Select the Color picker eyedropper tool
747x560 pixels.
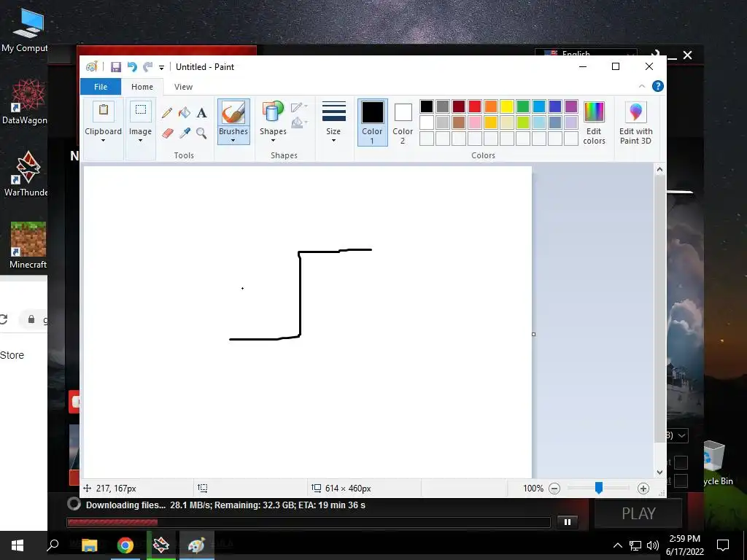coord(185,133)
